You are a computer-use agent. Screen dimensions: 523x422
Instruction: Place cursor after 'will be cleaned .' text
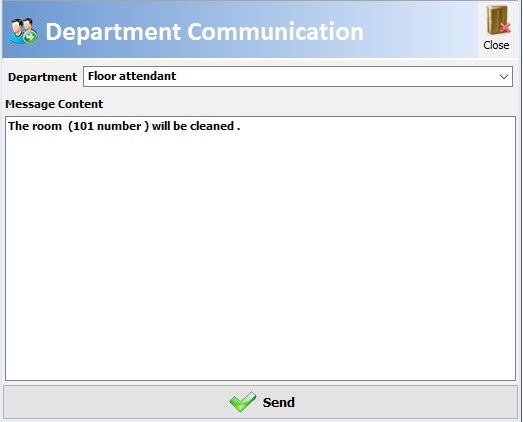241,126
